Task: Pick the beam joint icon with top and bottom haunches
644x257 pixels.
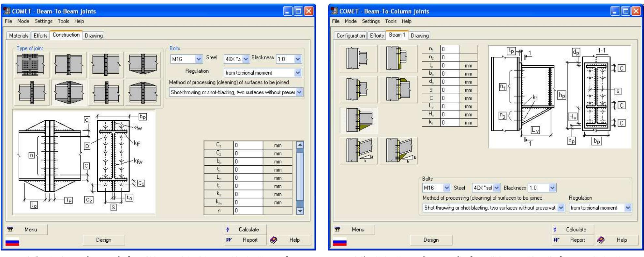Action: [x=69, y=93]
